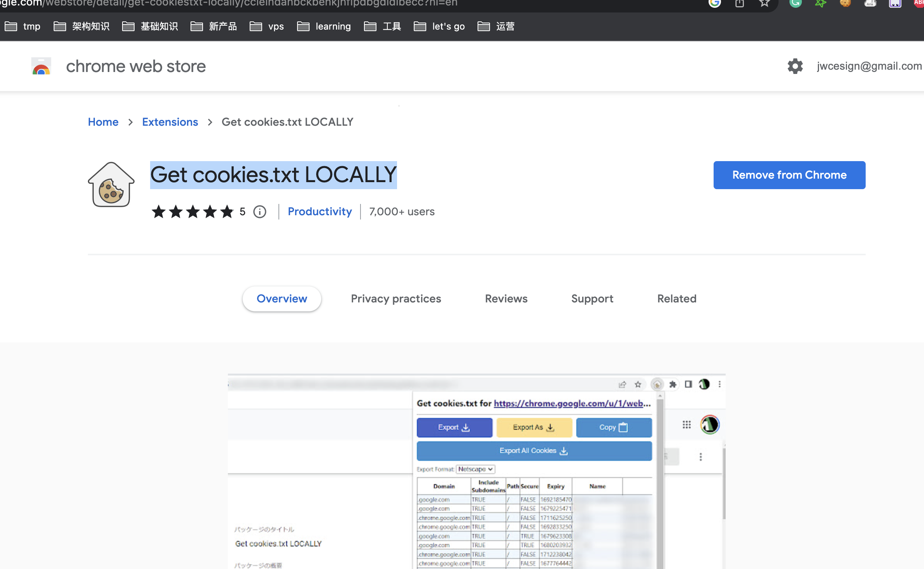Click the rating info icon
924x569 pixels.
click(260, 212)
